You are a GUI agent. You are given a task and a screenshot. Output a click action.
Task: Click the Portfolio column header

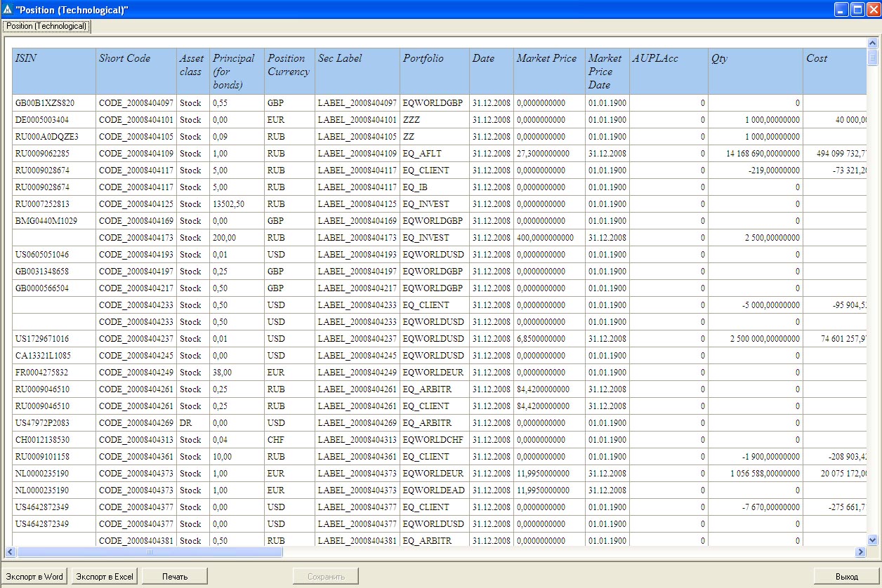(434, 70)
